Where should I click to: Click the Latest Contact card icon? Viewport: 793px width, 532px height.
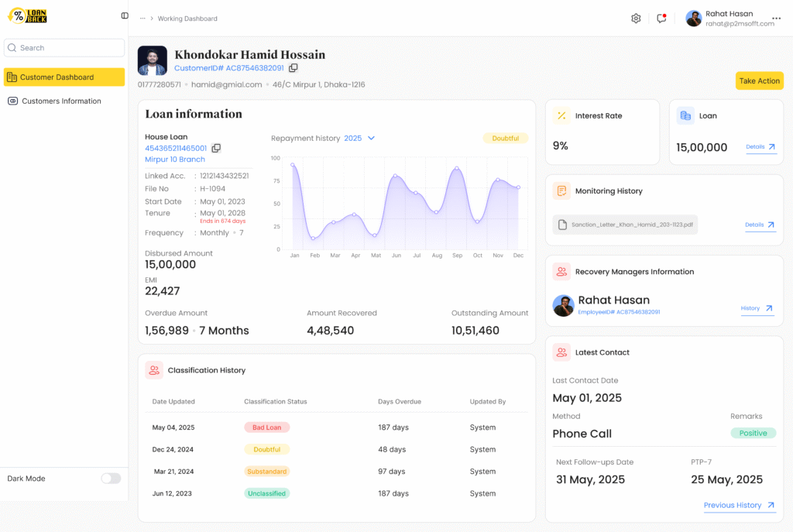[x=561, y=352]
